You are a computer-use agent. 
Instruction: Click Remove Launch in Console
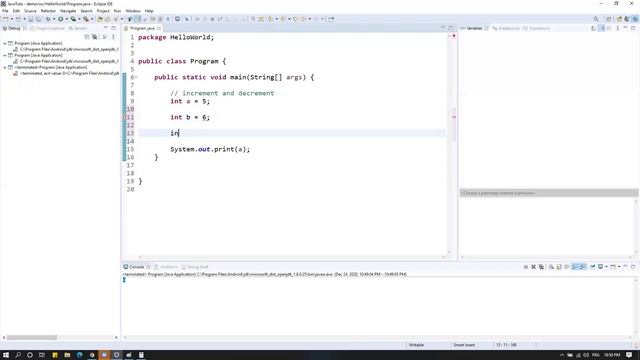coord(533,267)
